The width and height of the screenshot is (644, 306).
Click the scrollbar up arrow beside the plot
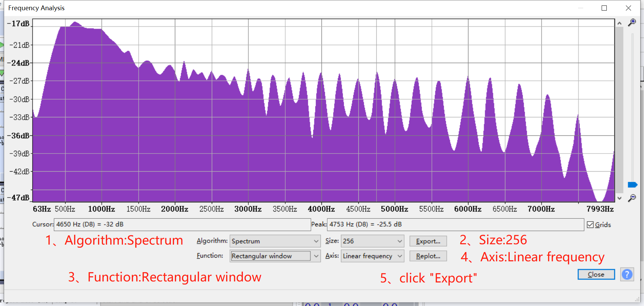tap(619, 23)
